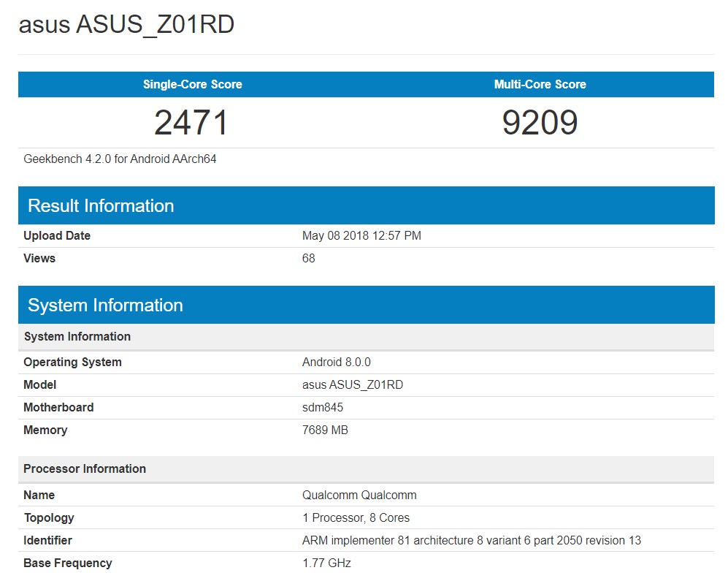Image resolution: width=728 pixels, height=581 pixels.
Task: Click the Base Frequency label
Action: coord(68,563)
